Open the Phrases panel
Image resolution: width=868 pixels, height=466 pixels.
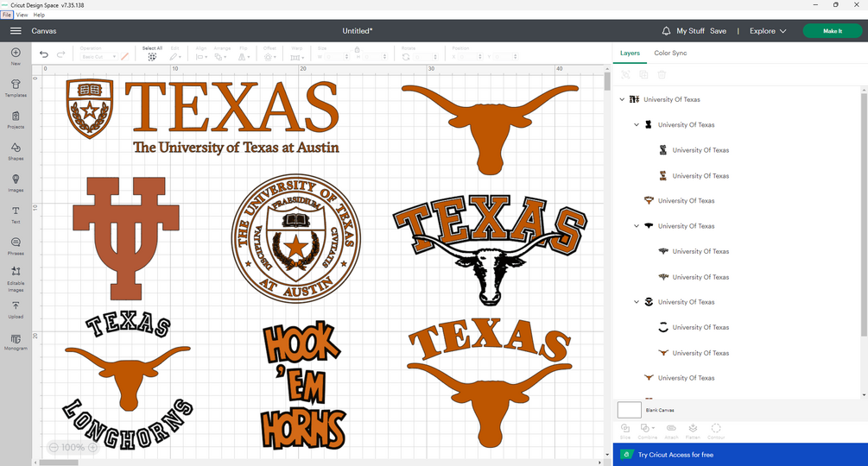pos(16,245)
